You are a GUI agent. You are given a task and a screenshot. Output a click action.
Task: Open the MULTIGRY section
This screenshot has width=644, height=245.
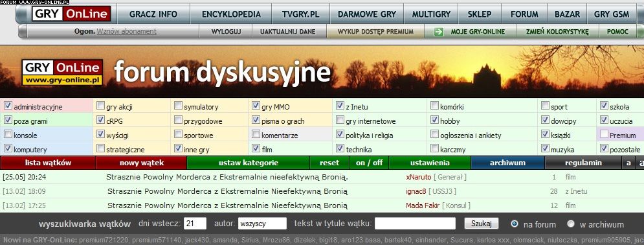[431, 14]
